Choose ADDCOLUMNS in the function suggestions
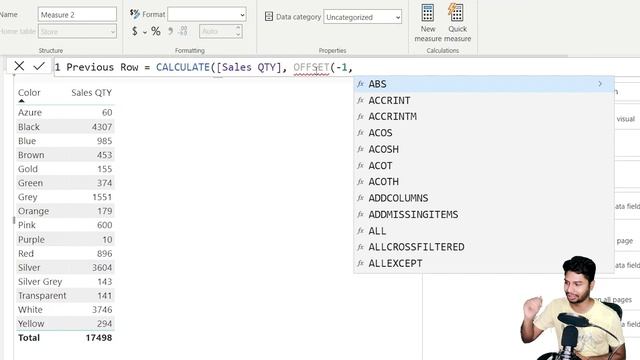Viewport: 640px width, 360px height. click(x=484, y=198)
